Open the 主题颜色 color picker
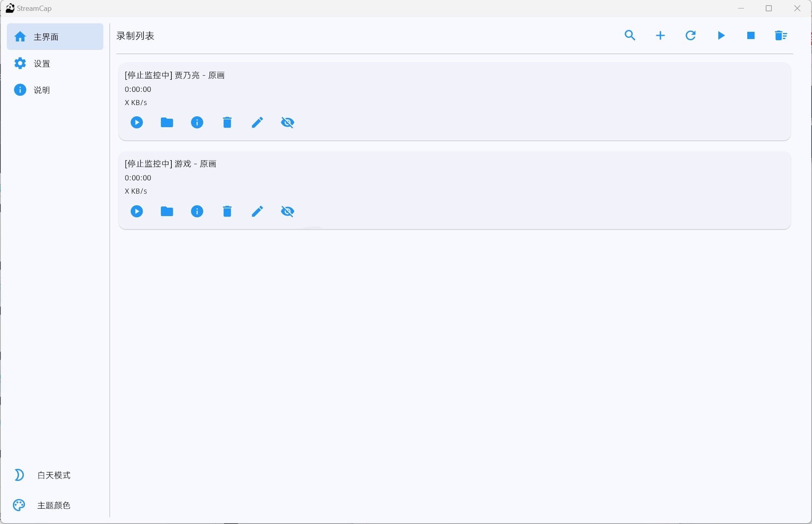The image size is (812, 524). click(x=53, y=505)
